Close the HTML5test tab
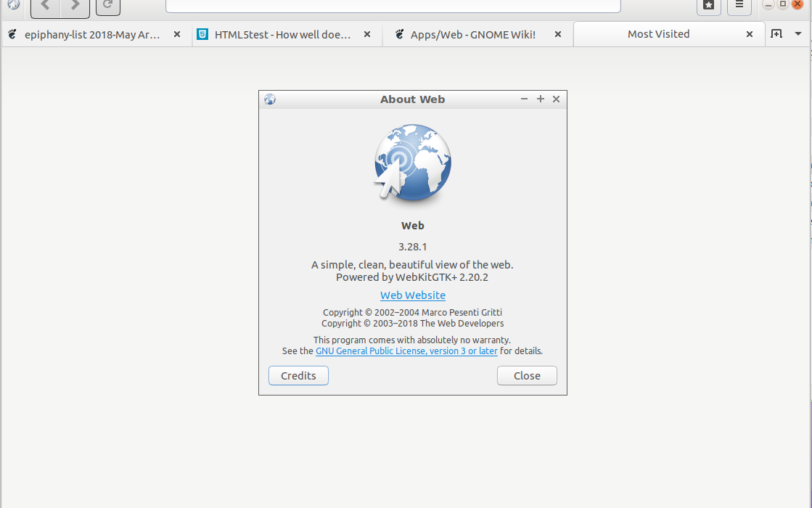812x508 pixels. tap(367, 34)
